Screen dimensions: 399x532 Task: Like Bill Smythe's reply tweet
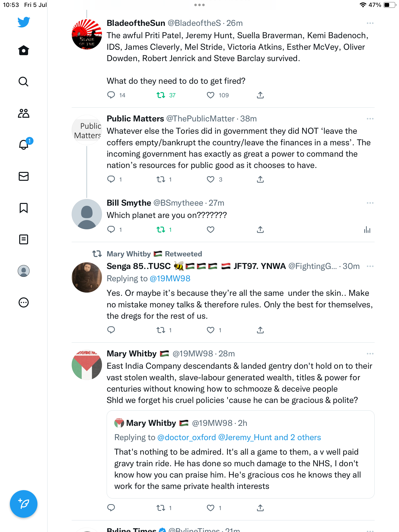pyautogui.click(x=211, y=230)
